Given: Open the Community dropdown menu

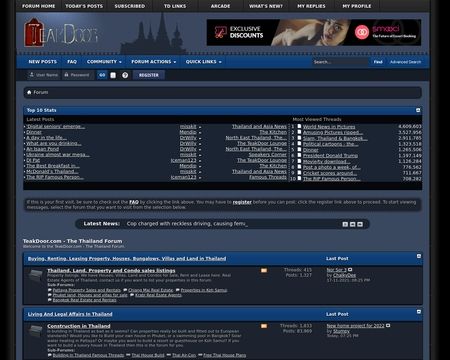Looking at the screenshot, I should (104, 62).
